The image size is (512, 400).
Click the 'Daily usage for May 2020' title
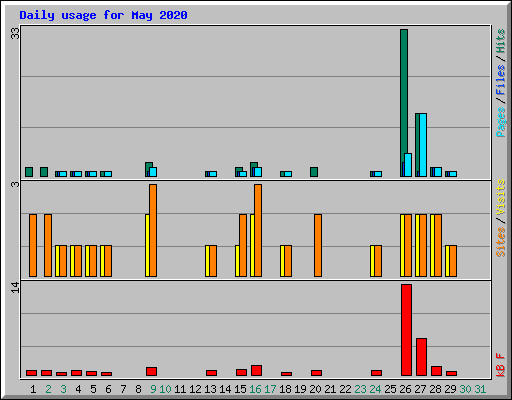(x=103, y=15)
